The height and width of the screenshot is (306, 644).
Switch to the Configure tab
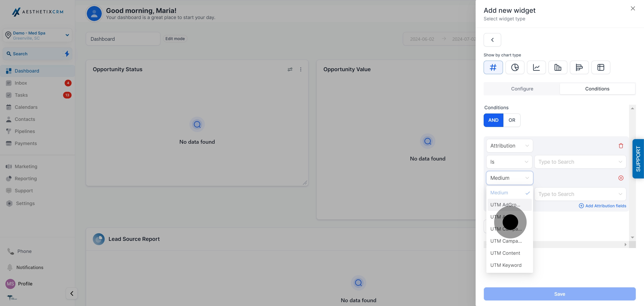(x=522, y=89)
